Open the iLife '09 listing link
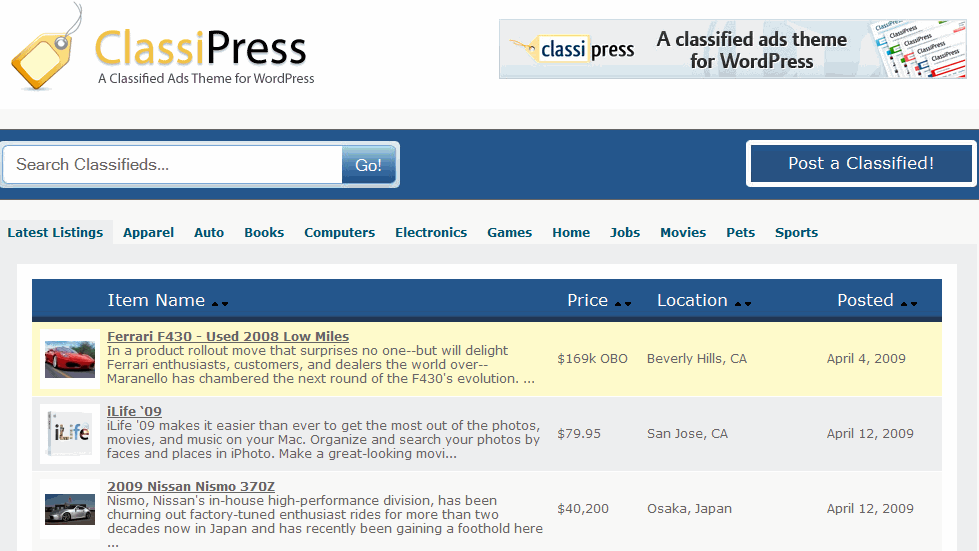The width and height of the screenshot is (979, 551). (x=134, y=411)
